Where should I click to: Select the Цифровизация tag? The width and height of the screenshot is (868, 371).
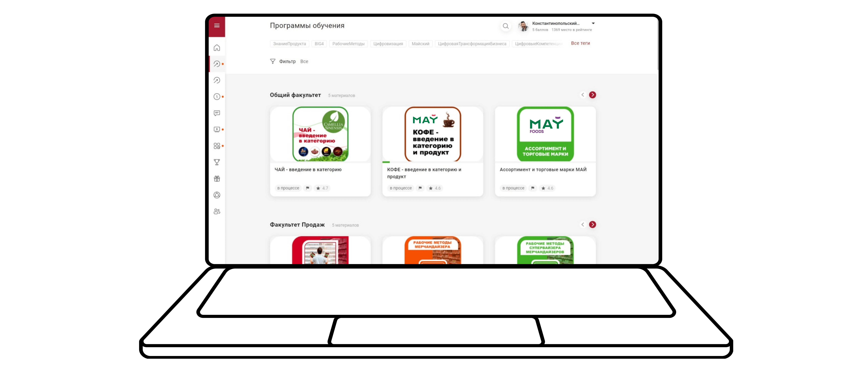tap(388, 44)
